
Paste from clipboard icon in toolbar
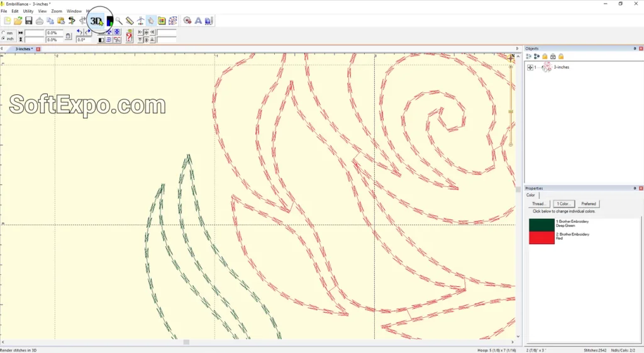[61, 21]
